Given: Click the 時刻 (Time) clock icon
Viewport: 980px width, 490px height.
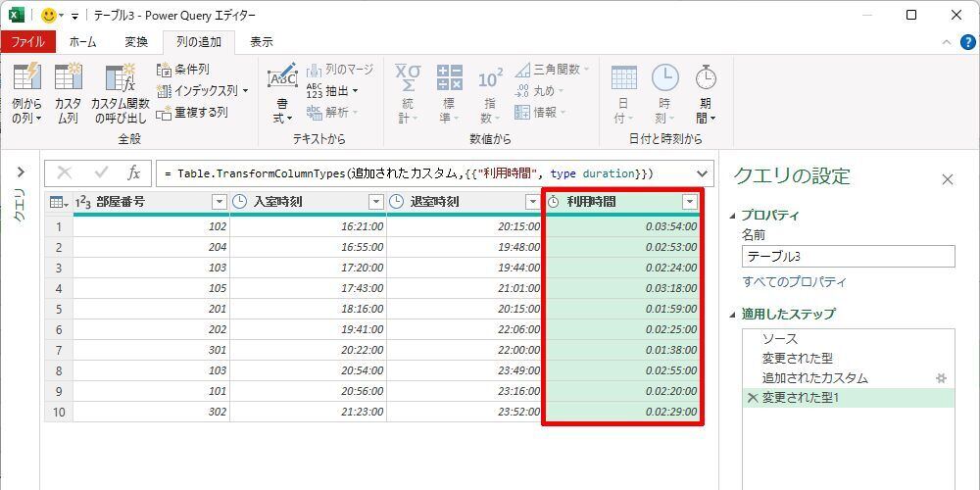Looking at the screenshot, I should pyautogui.click(x=664, y=77).
